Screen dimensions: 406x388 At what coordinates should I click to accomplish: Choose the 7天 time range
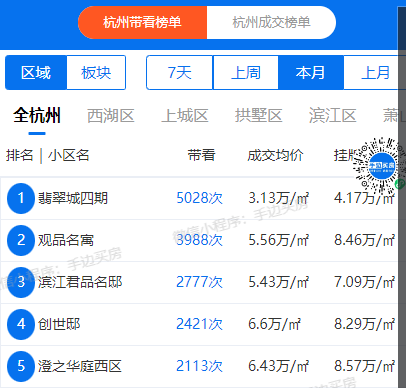(x=179, y=73)
